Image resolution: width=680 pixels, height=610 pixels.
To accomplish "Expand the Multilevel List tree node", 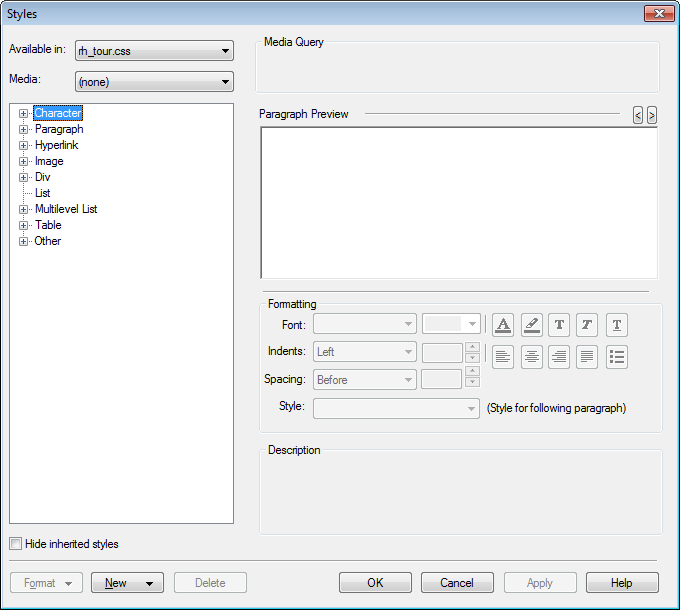I will tap(23, 209).
